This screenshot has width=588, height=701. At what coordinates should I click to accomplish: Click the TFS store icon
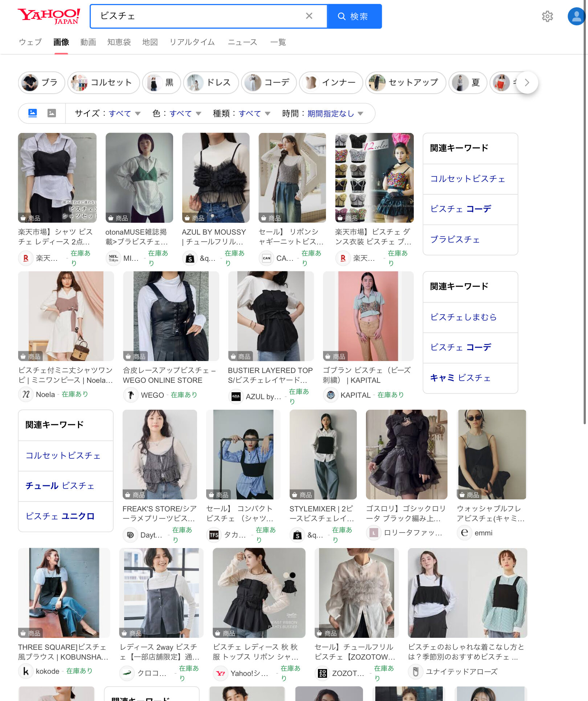click(x=214, y=535)
